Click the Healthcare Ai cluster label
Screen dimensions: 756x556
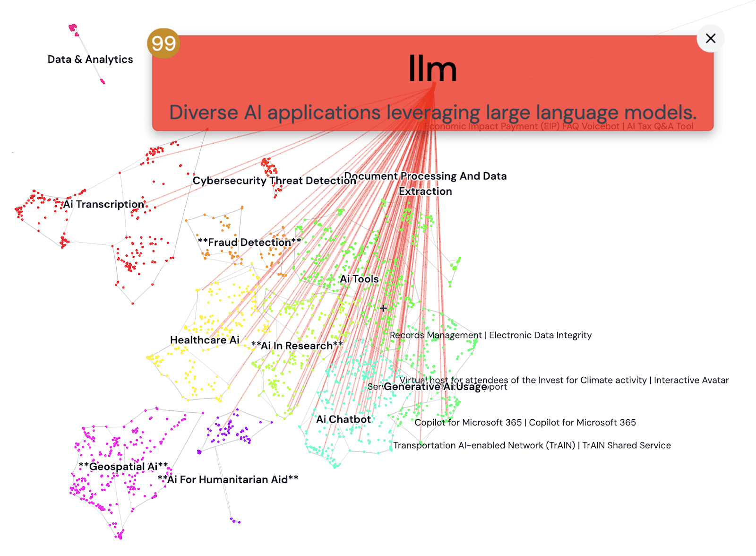205,340
